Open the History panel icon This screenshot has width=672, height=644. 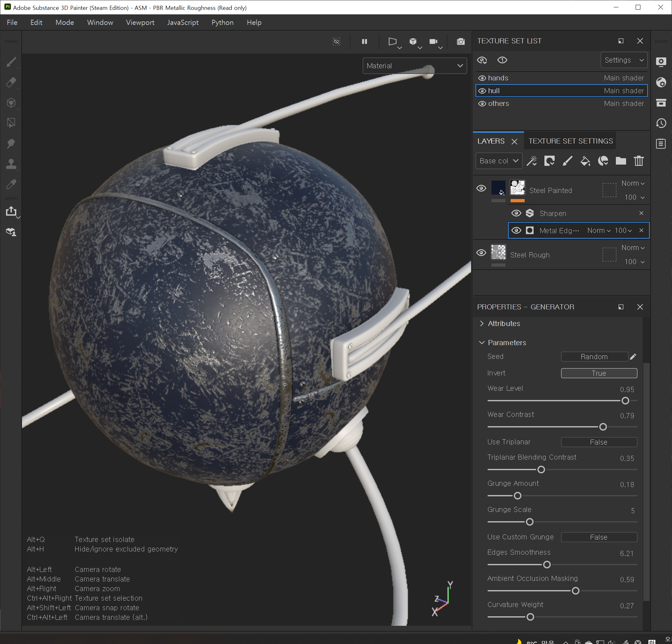(661, 123)
